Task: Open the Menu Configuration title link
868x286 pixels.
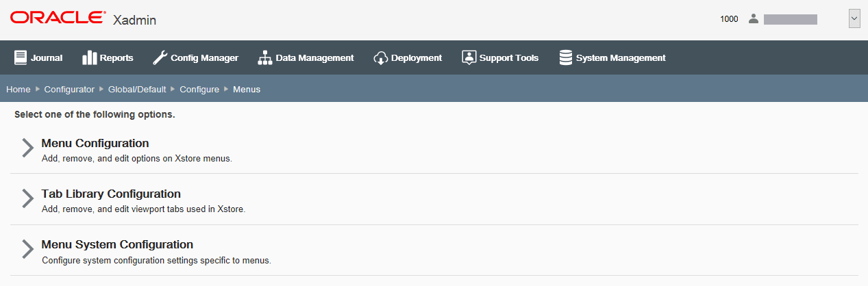Action: pos(95,144)
